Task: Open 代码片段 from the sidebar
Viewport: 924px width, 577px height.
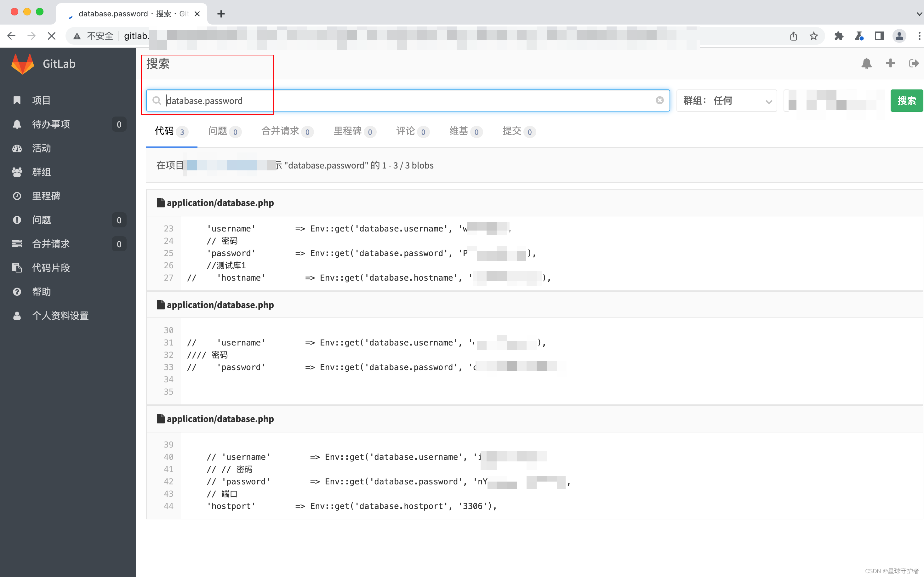Action: [51, 267]
